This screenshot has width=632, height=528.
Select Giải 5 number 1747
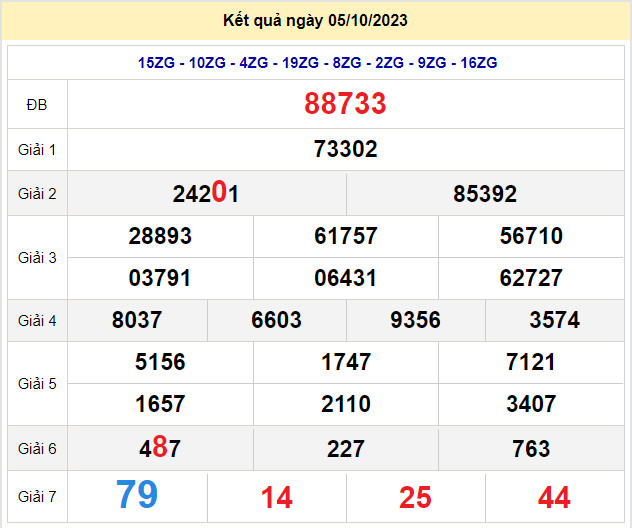(x=345, y=362)
